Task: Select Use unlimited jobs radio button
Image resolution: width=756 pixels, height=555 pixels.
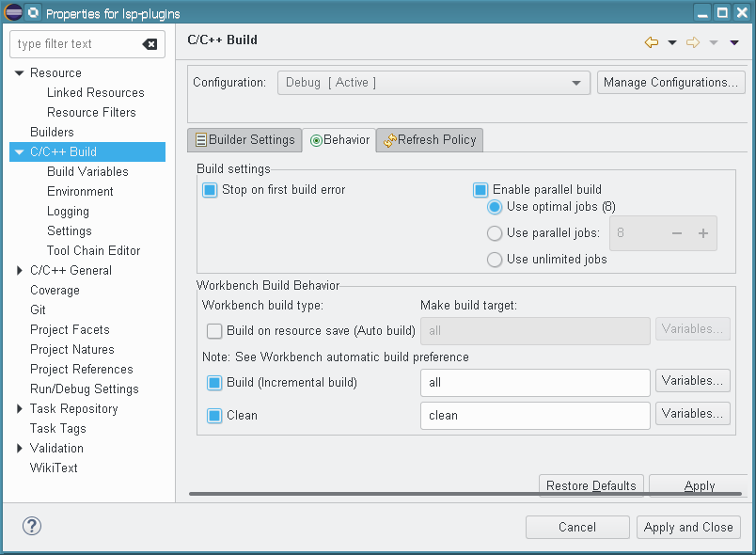Action: point(495,260)
